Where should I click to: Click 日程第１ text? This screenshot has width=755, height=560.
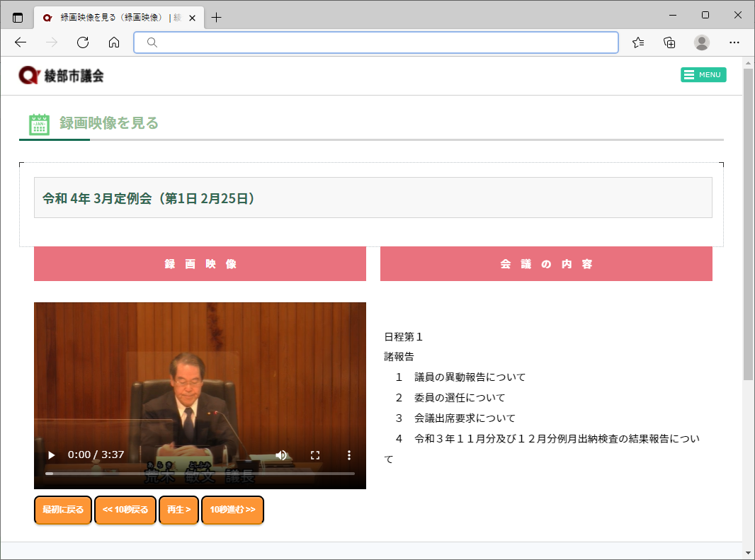pos(404,337)
